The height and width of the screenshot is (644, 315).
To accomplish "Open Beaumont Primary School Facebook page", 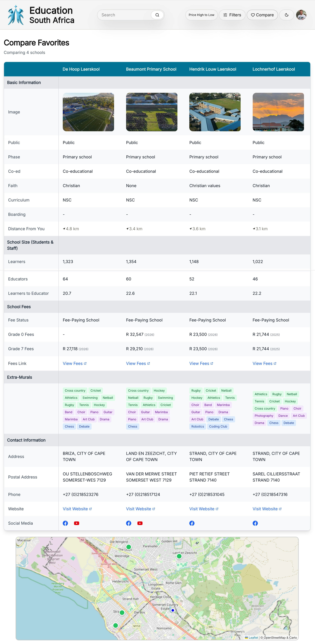I will coord(129,523).
